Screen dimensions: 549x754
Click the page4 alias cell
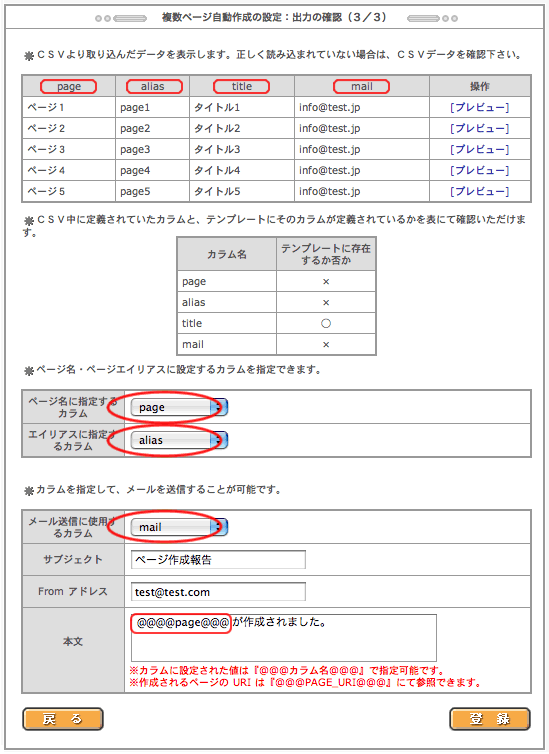pyautogui.click(x=152, y=170)
